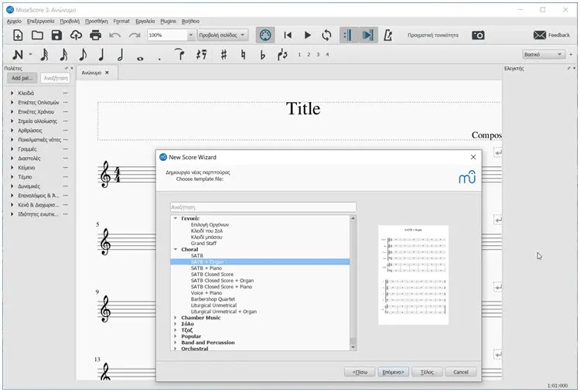This screenshot has height=392, width=580.
Task: Expand the Κλειδιά palette
Action: coord(12,94)
